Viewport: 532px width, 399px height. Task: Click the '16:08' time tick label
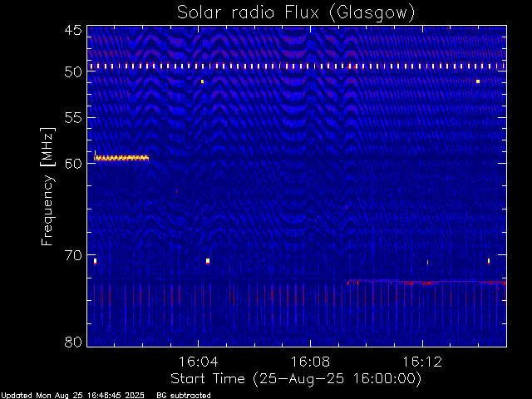[310, 362]
